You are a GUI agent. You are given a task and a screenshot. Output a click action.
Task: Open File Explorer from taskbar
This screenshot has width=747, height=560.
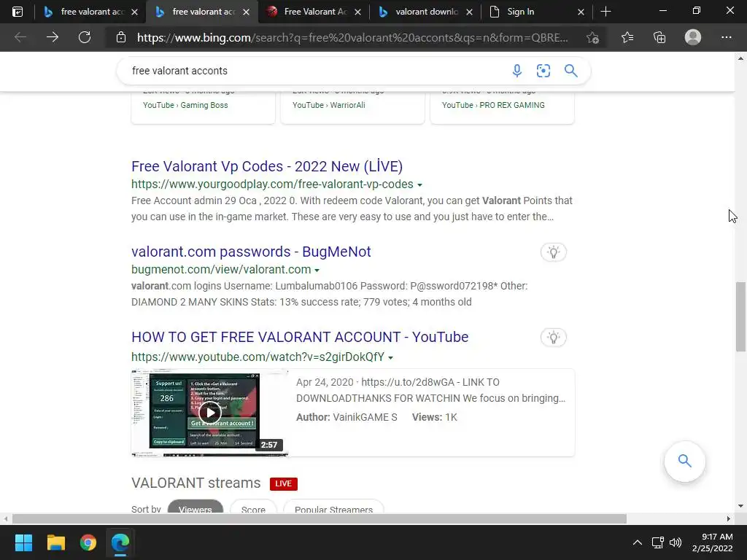click(55, 542)
